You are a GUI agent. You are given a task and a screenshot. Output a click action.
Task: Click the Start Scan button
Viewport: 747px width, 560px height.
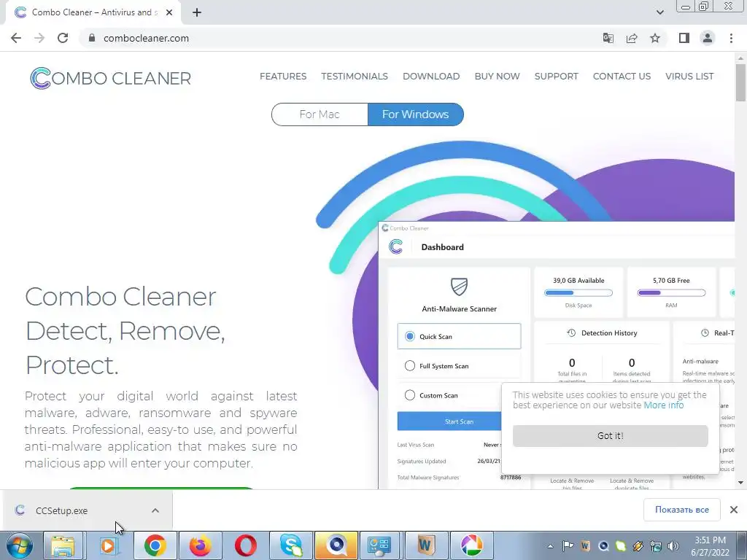[449, 421]
